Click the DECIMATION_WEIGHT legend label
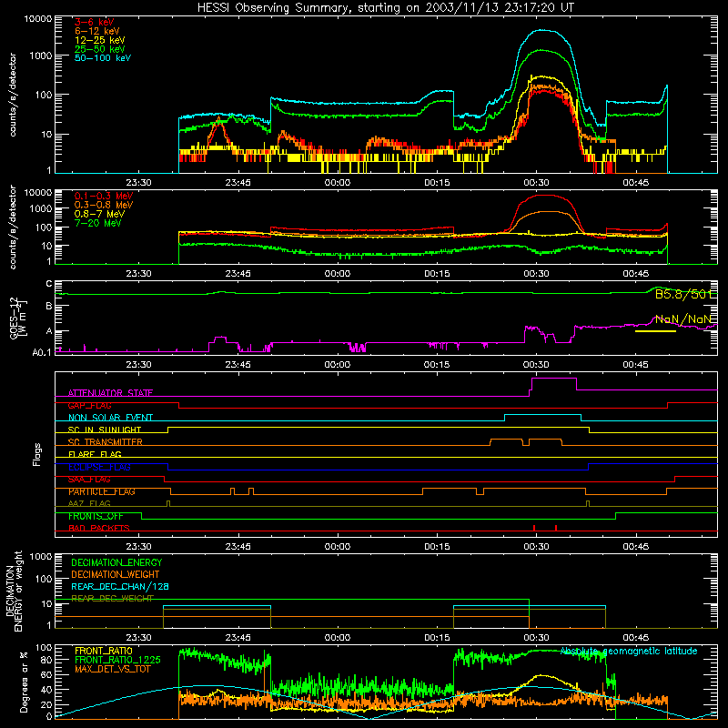The image size is (728, 728). click(x=116, y=574)
